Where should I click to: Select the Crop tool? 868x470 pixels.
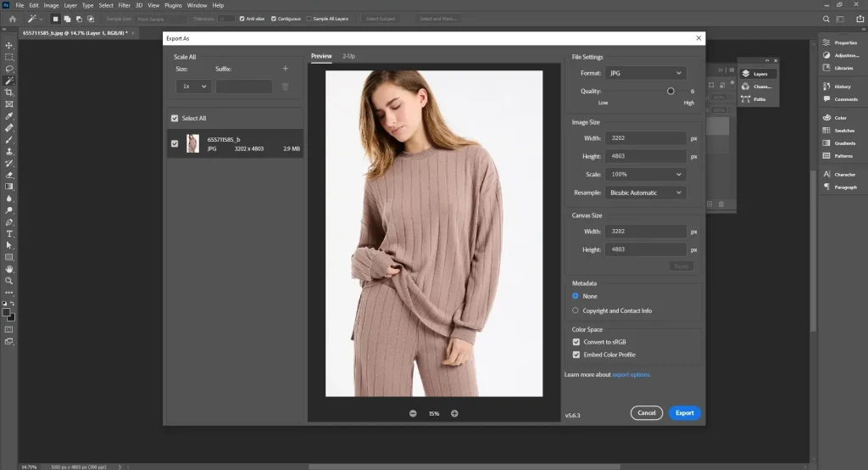point(8,92)
